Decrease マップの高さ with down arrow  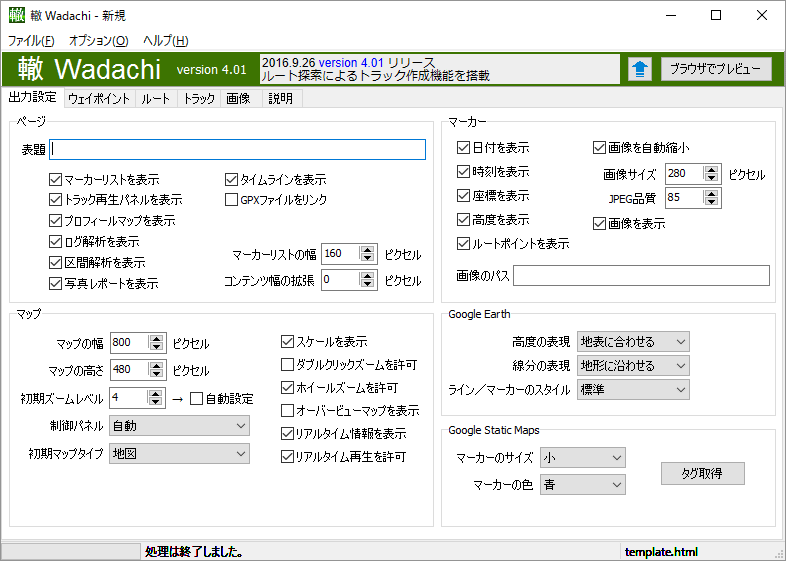click(x=156, y=373)
